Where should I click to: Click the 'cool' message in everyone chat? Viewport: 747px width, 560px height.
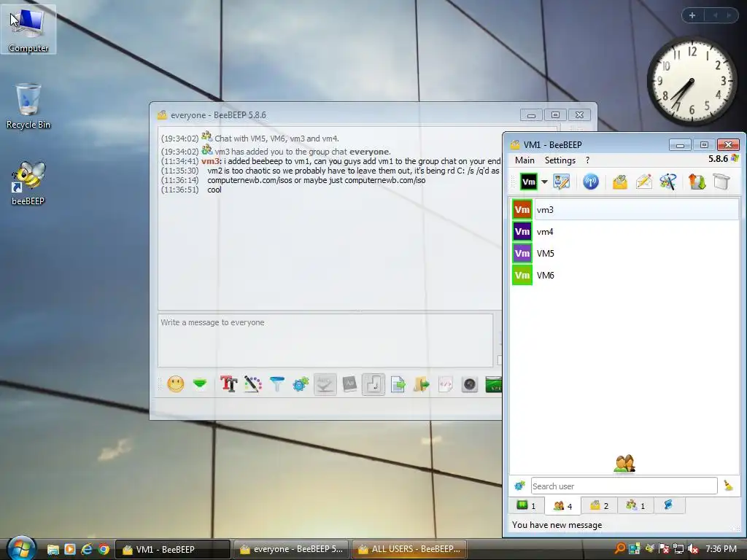point(214,190)
